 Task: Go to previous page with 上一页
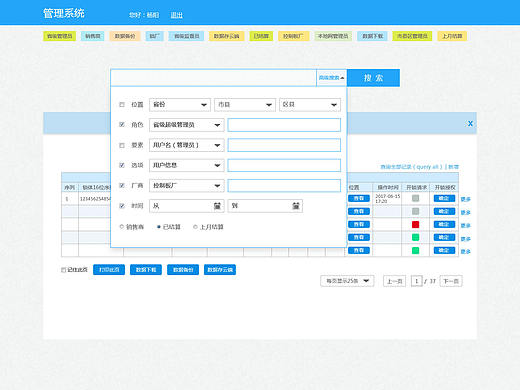394,281
